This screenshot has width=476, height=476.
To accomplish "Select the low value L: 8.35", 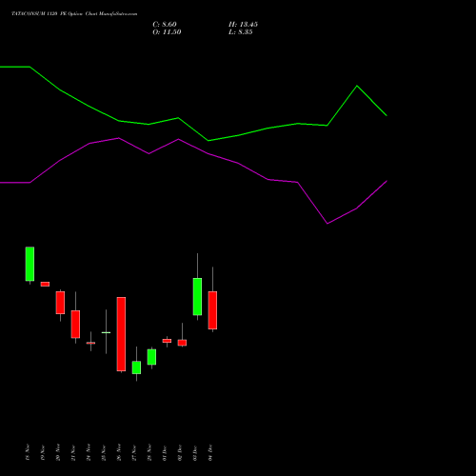I will point(241,32).
